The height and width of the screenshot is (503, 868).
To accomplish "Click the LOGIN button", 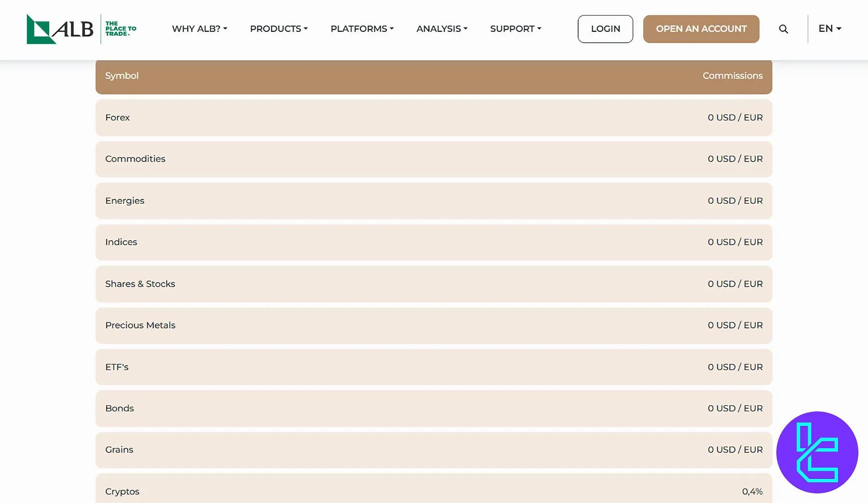I will (x=605, y=29).
